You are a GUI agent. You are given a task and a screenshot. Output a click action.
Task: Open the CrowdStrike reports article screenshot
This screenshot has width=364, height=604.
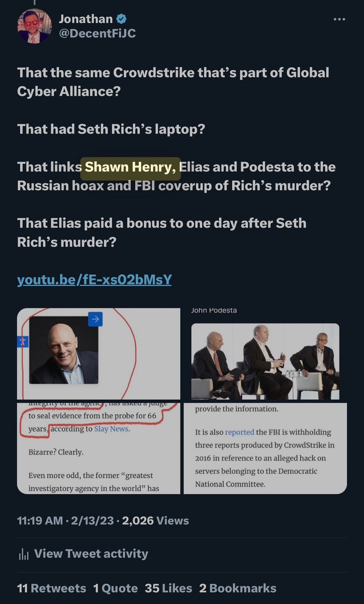(x=265, y=448)
